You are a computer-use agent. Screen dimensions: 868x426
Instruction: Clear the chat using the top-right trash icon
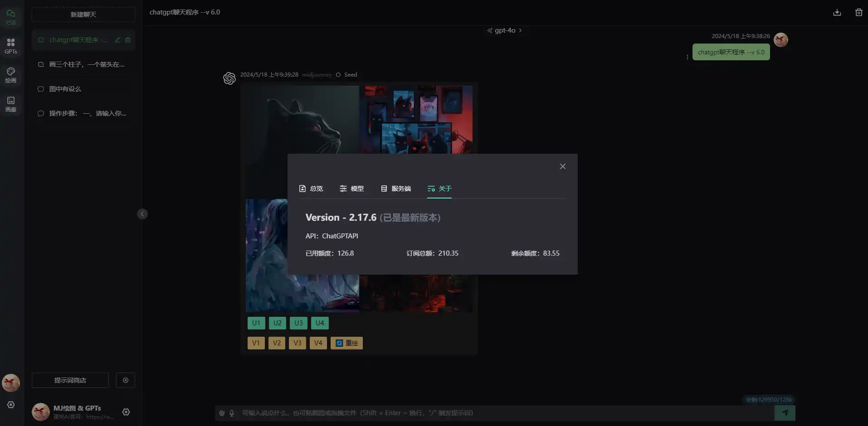click(x=859, y=12)
